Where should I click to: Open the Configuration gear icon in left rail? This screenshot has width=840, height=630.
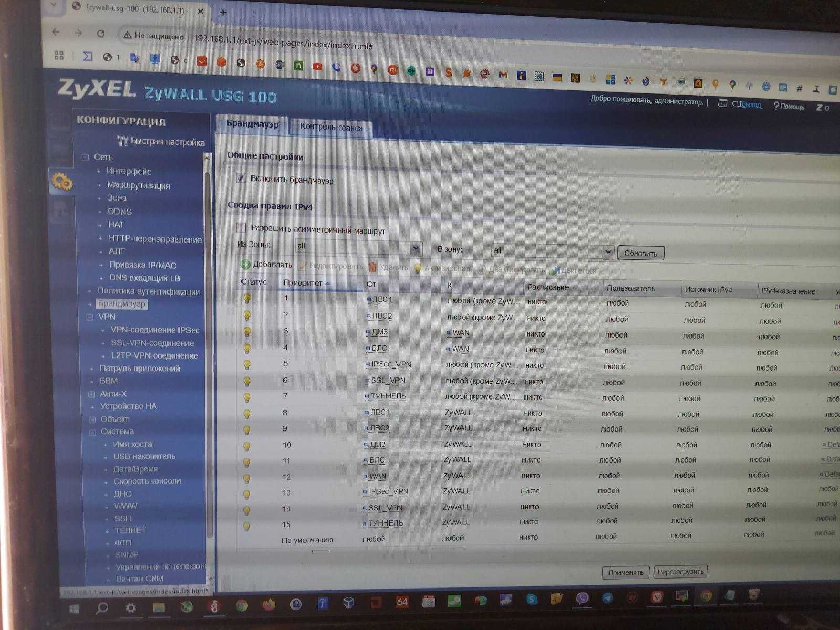coord(62,182)
